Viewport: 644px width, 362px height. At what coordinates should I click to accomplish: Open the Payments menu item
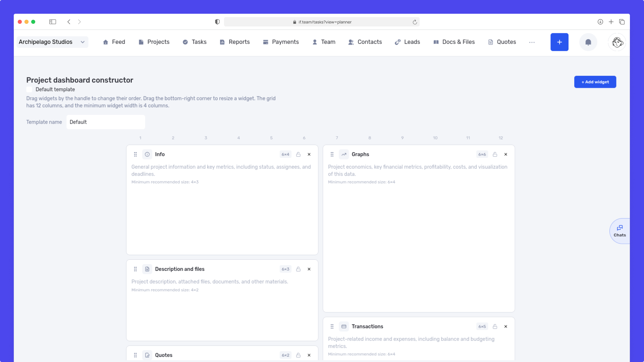tap(281, 42)
